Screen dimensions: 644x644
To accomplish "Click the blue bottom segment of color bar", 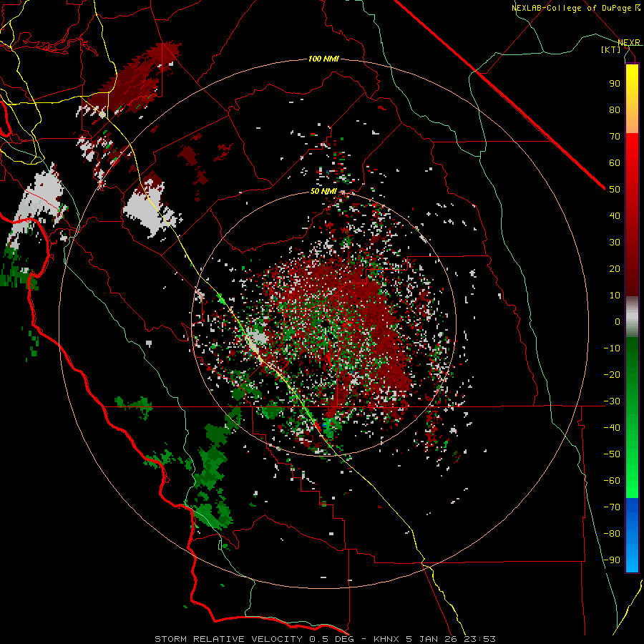I will (632, 535).
